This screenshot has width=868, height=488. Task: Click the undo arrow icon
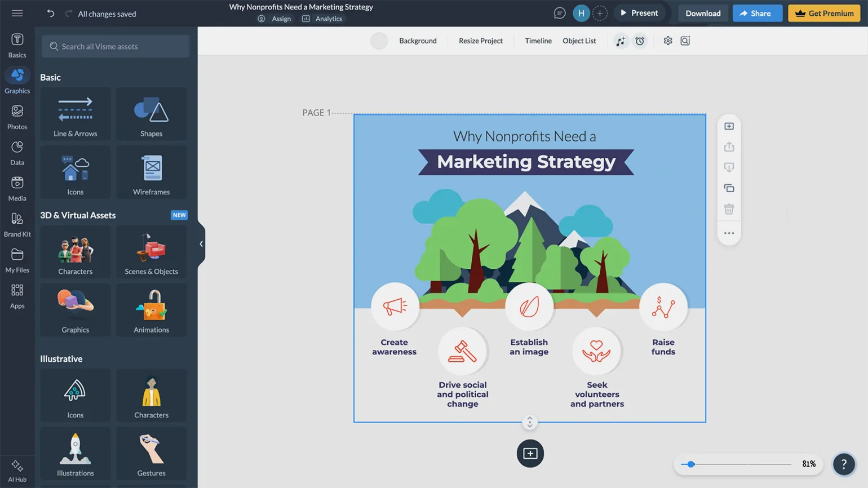click(51, 14)
